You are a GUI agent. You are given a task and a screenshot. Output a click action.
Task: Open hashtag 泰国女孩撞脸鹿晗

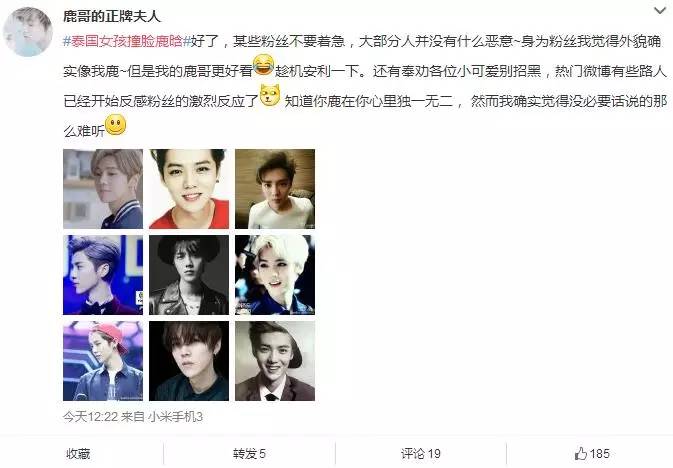[127, 41]
